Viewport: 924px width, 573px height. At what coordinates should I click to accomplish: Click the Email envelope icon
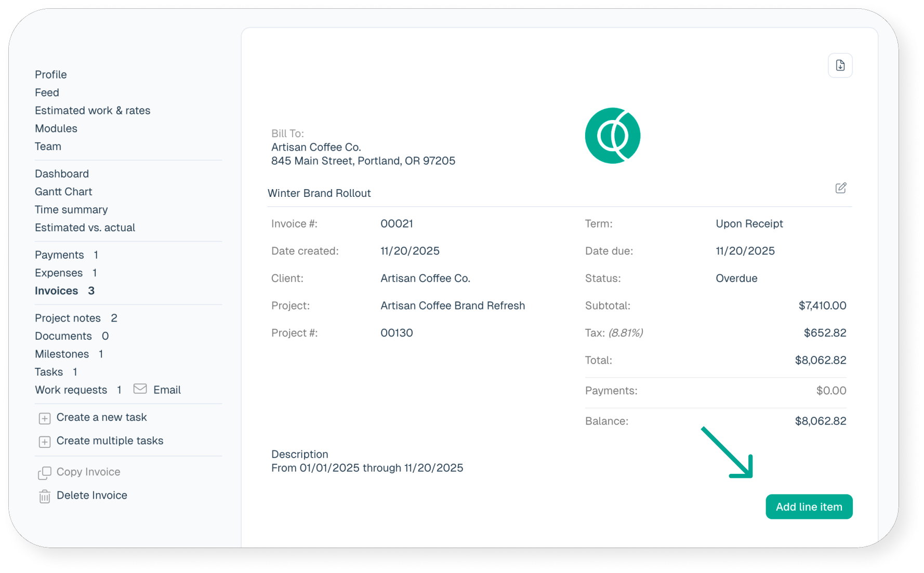pos(140,389)
